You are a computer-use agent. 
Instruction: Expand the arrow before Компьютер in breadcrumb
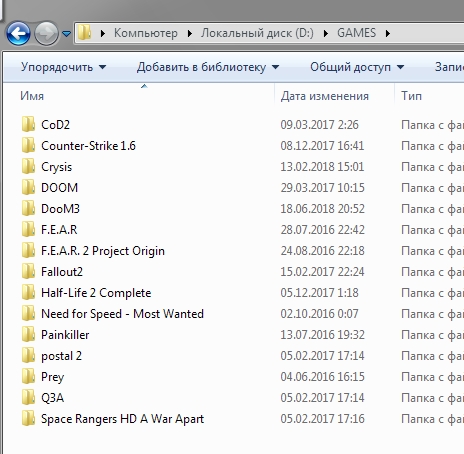(103, 33)
